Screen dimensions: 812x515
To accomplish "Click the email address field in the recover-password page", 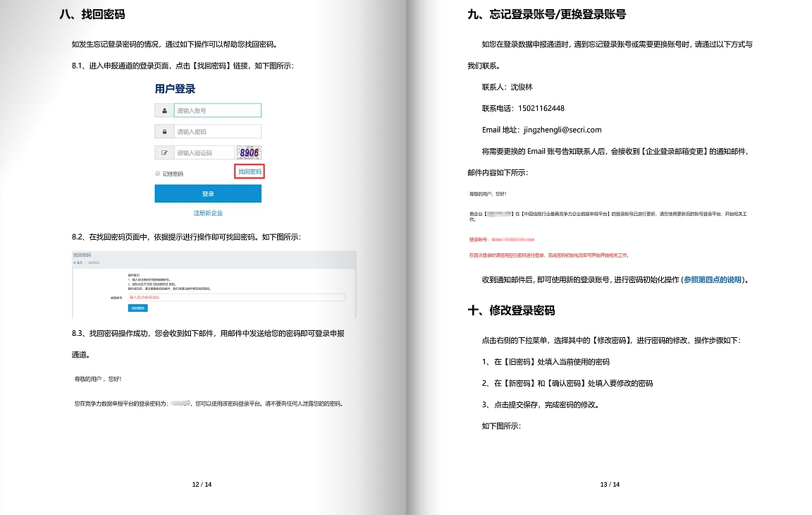I will [236, 298].
